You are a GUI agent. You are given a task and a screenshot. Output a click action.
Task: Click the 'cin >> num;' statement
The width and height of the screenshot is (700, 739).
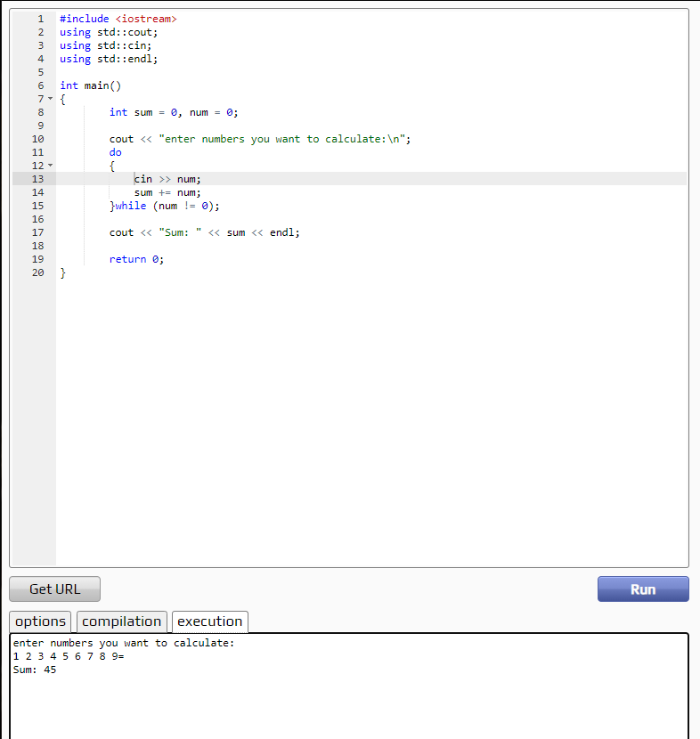click(167, 179)
